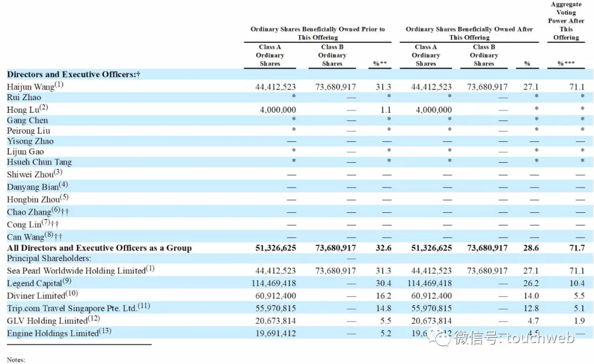Click Trip.com's 14.8 percent value
Image resolution: width=594 pixels, height=364 pixels.
(x=383, y=308)
